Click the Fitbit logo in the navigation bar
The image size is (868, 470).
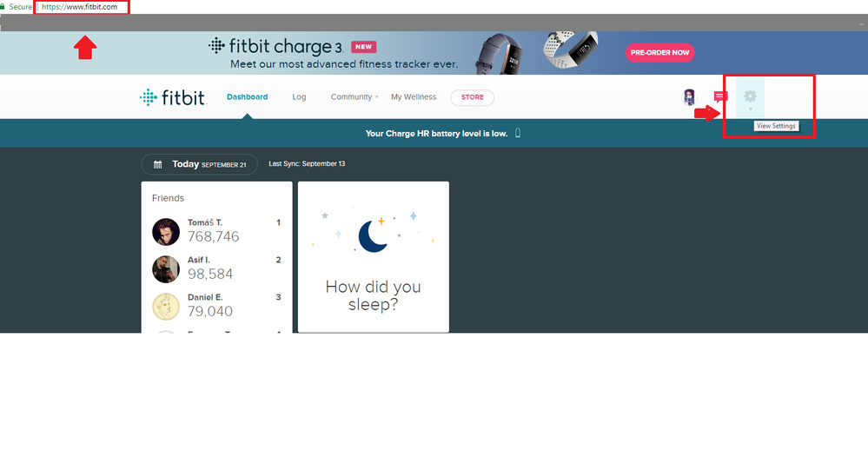[173, 97]
